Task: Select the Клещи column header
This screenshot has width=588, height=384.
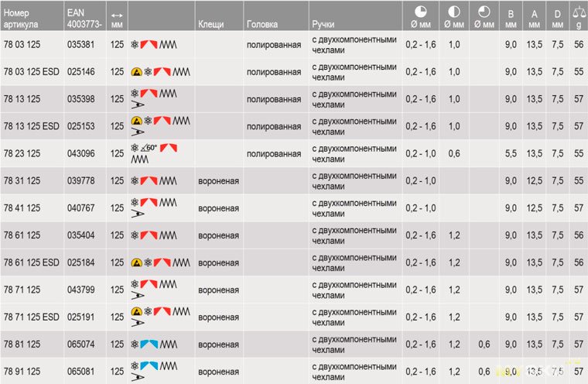Action: [210, 24]
